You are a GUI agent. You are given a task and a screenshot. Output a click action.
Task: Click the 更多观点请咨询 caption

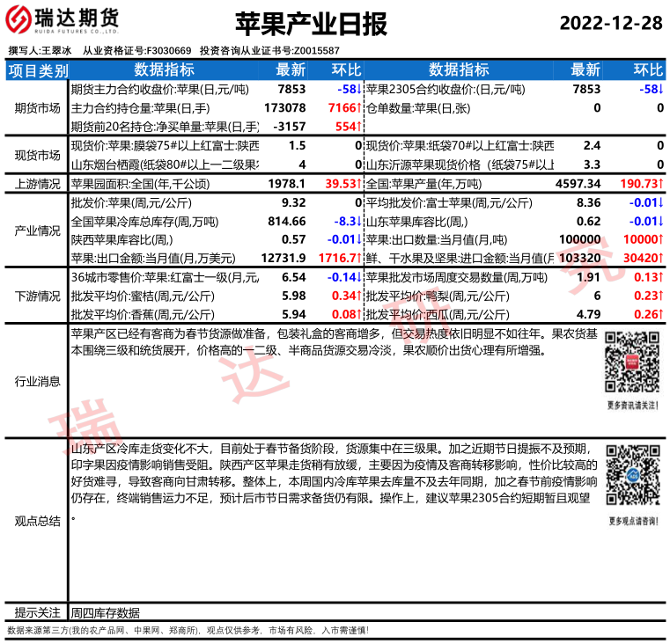point(632,521)
